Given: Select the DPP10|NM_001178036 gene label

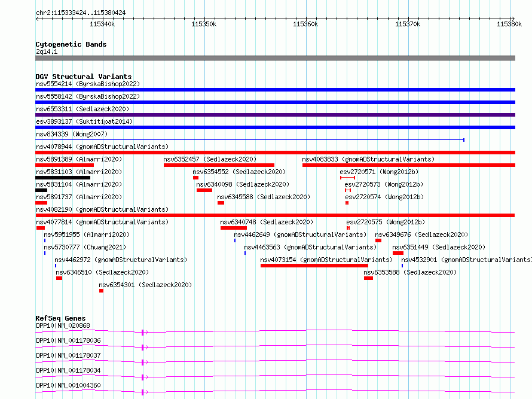Looking at the screenshot, I should click(x=68, y=340).
